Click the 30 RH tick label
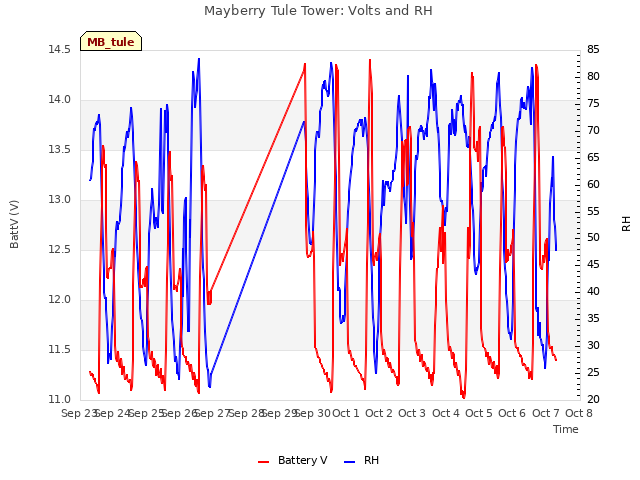This screenshot has height=480, width=640. point(593,346)
